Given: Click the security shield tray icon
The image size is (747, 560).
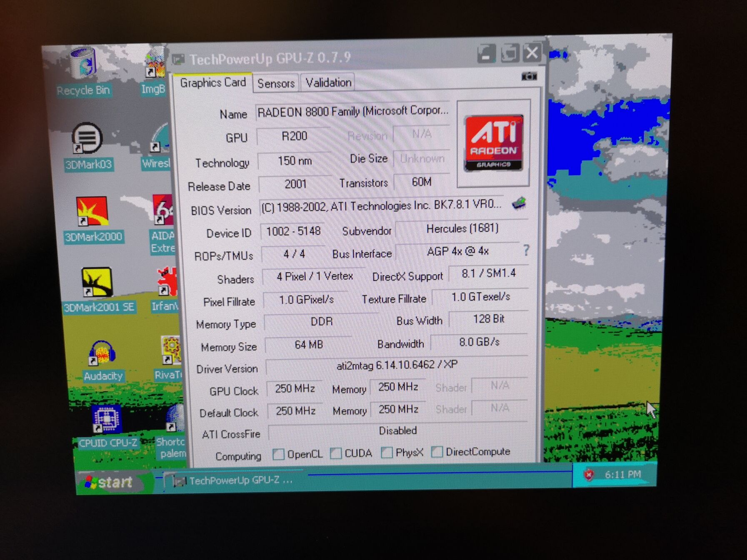Looking at the screenshot, I should 588,474.
